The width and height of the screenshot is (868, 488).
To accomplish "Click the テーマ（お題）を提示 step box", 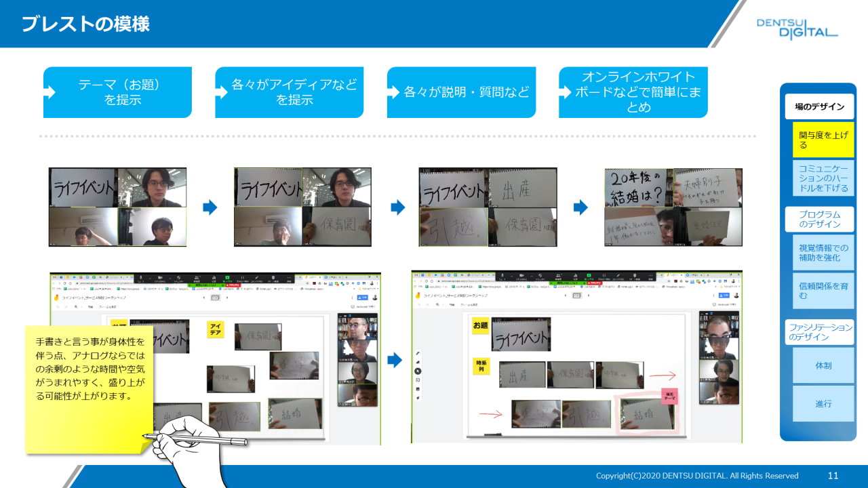I will tap(118, 92).
